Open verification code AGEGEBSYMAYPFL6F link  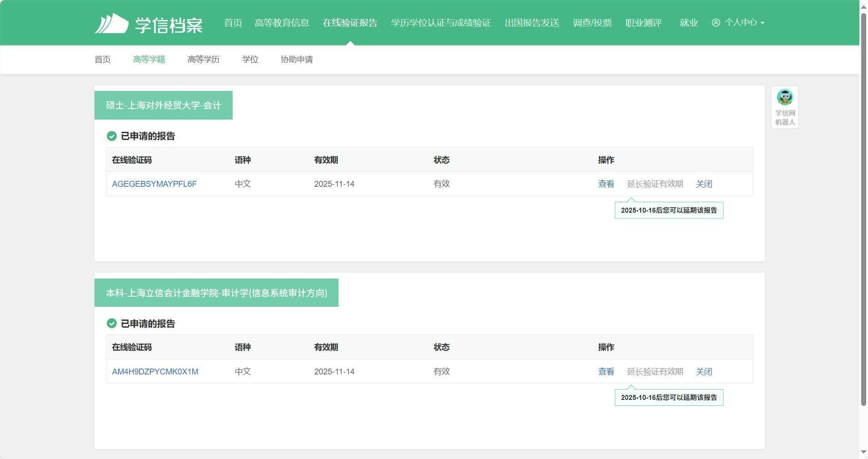pyautogui.click(x=154, y=184)
